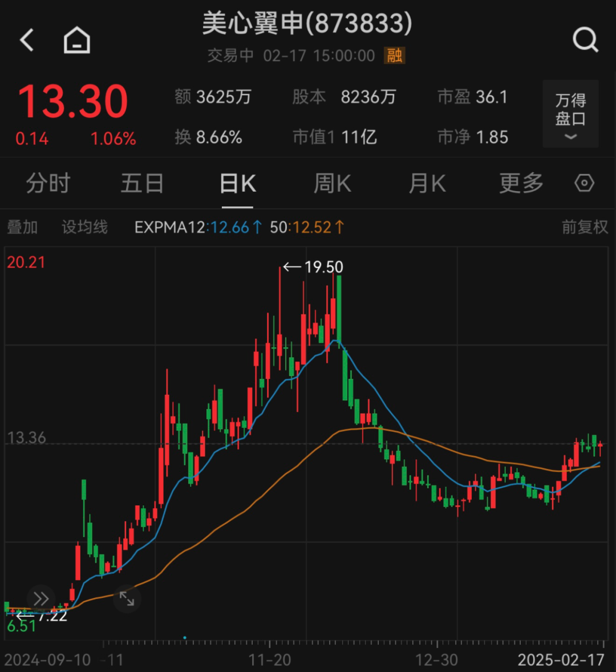
Task: Toggle the EXPMA50 indicator display
Action: coord(306,226)
